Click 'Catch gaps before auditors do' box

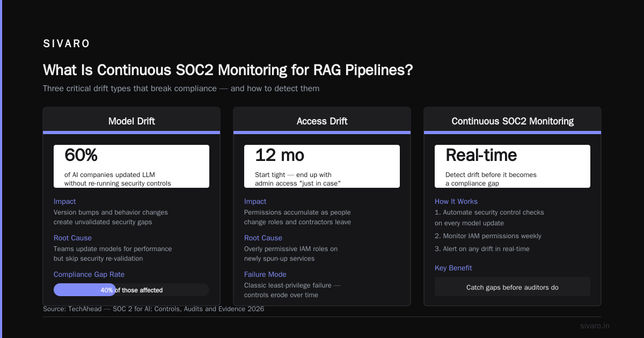tap(513, 286)
